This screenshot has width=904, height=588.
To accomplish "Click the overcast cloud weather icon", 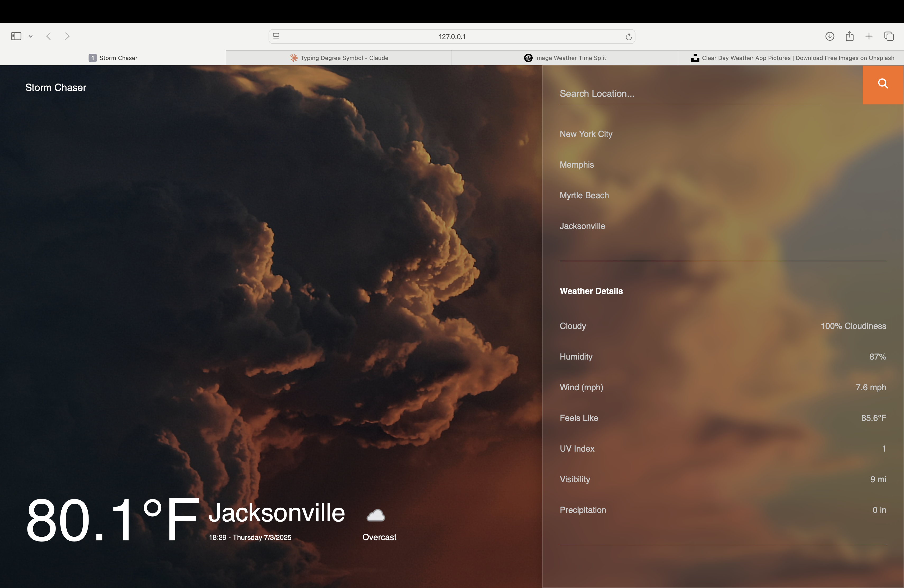I will (376, 516).
